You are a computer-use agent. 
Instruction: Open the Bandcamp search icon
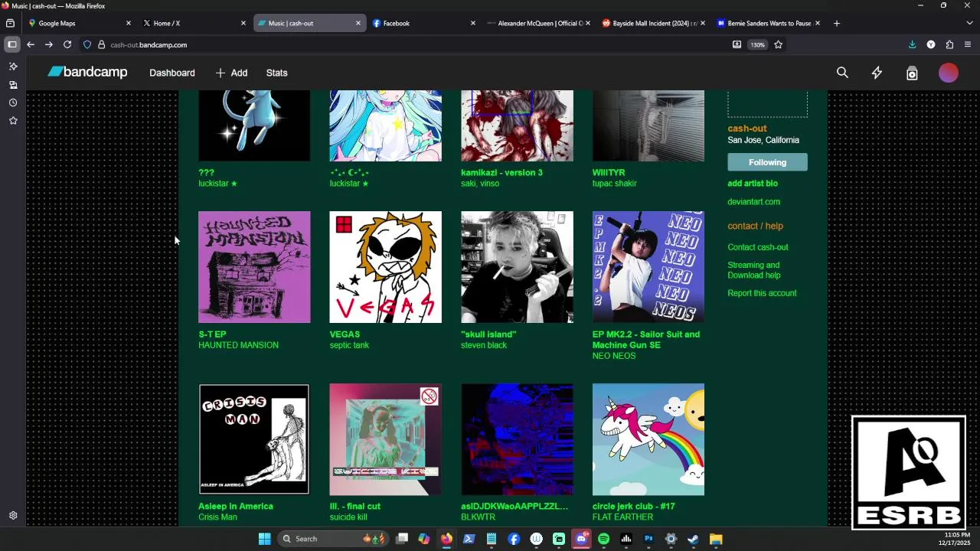[842, 73]
